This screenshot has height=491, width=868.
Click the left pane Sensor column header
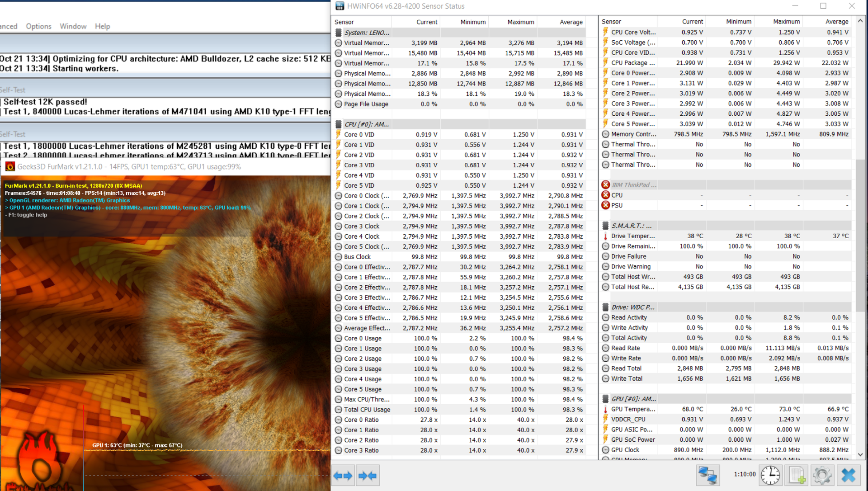362,22
